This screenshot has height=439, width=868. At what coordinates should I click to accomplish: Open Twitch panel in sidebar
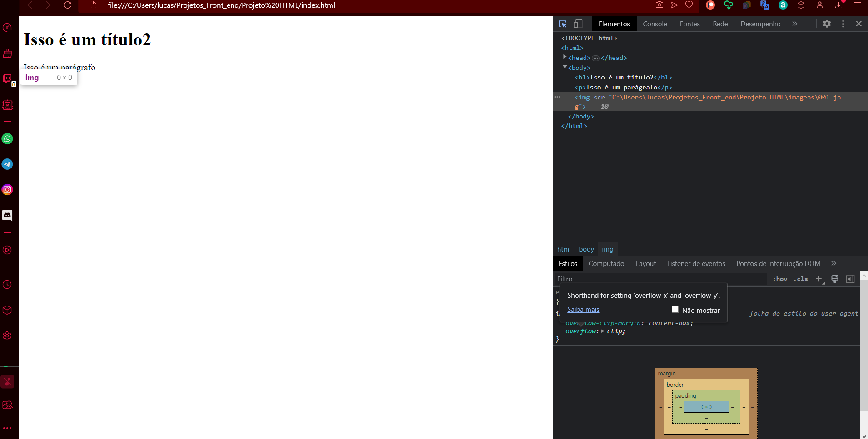click(x=7, y=79)
